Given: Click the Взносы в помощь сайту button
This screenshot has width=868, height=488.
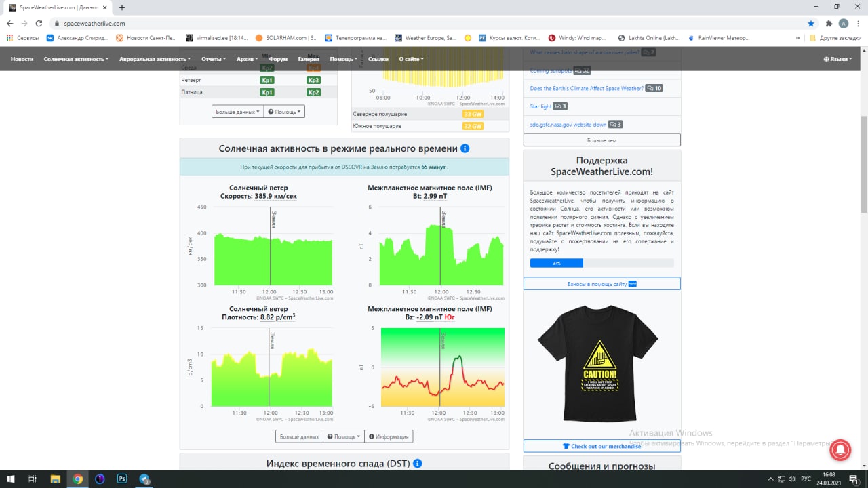Looking at the screenshot, I should pyautogui.click(x=601, y=283).
